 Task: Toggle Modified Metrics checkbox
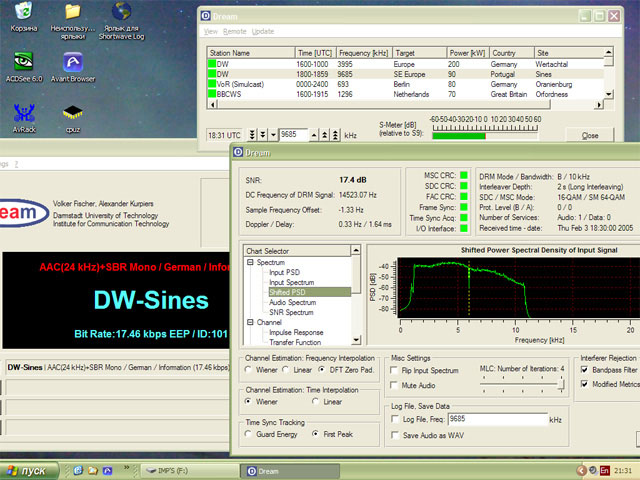coord(584,384)
